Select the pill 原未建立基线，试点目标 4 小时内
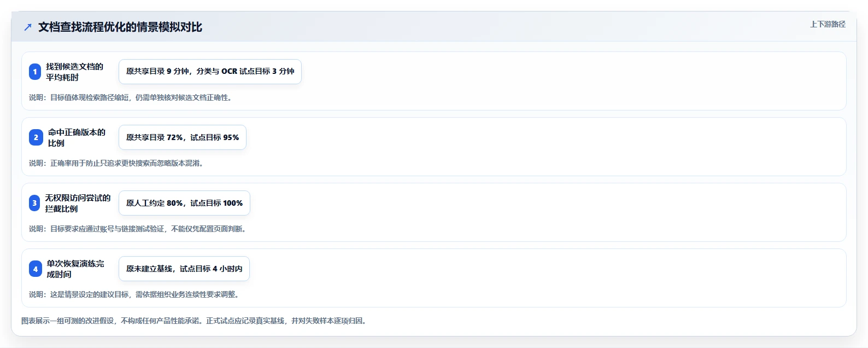The image size is (868, 348). 184,269
